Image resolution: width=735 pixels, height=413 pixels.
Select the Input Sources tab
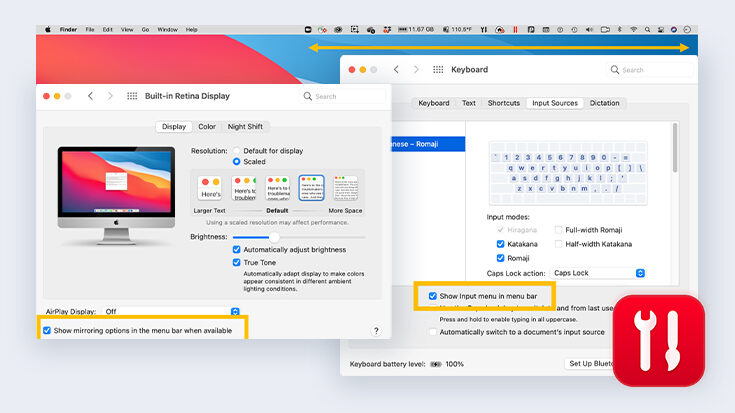pos(555,103)
